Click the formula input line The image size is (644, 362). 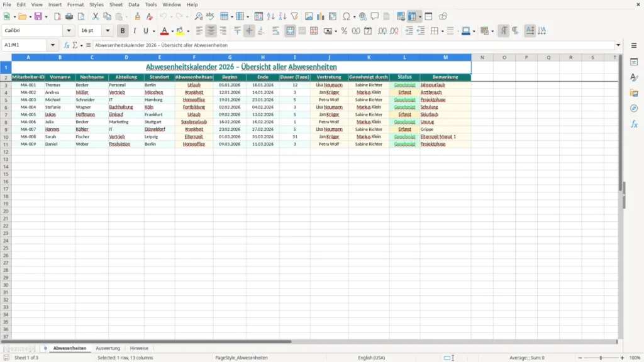[353, 45]
